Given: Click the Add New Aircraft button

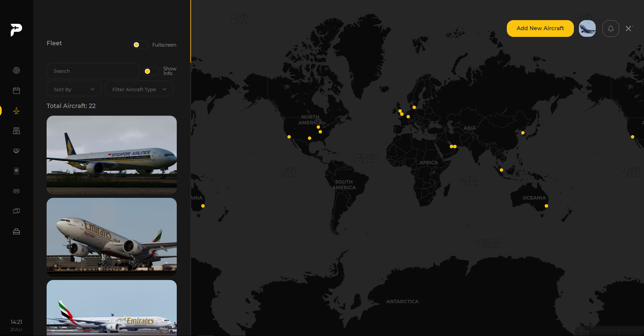Looking at the screenshot, I should tap(540, 29).
